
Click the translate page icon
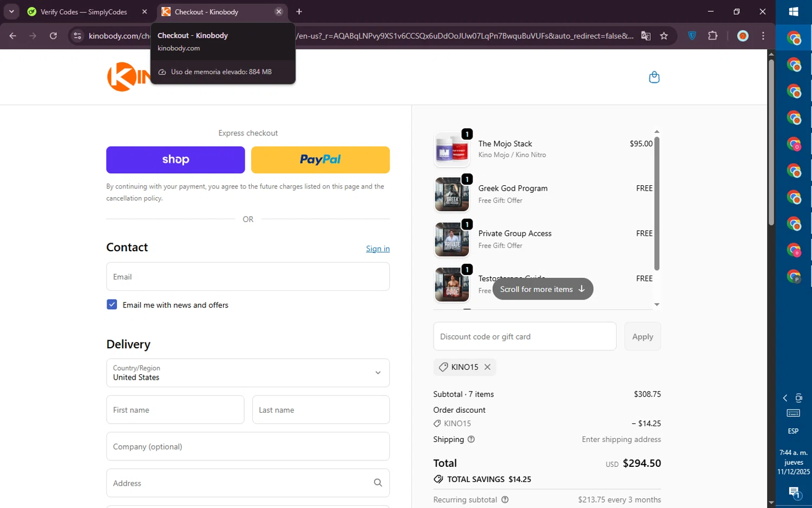pos(646,36)
